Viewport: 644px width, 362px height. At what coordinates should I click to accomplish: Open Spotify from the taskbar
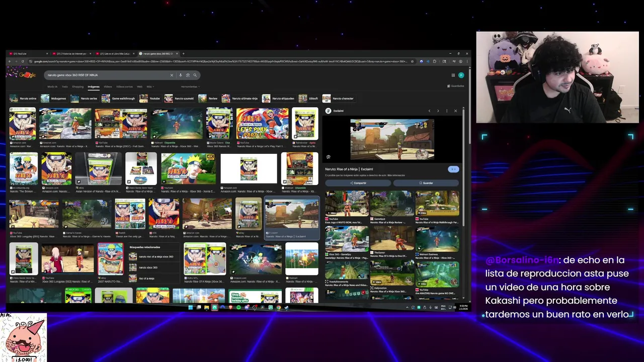238,307
